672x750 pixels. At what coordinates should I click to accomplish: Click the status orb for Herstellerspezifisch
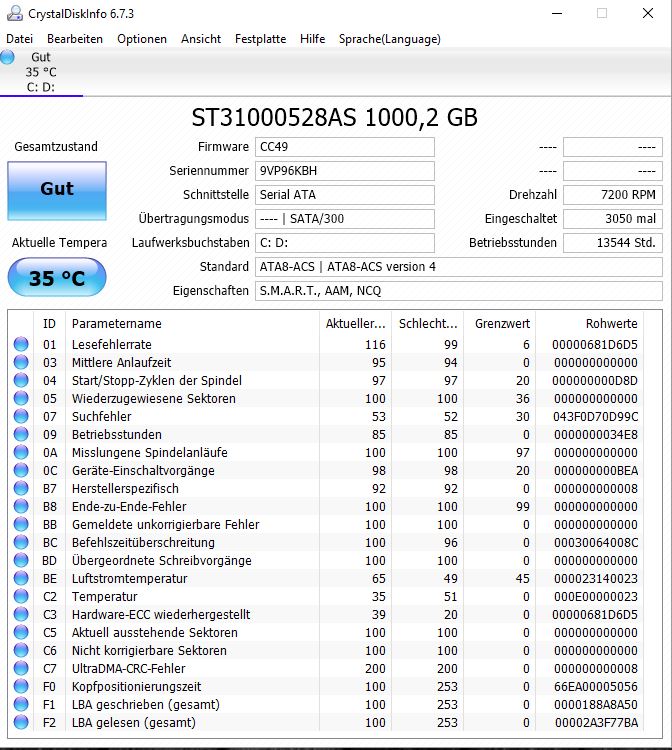tap(21, 488)
